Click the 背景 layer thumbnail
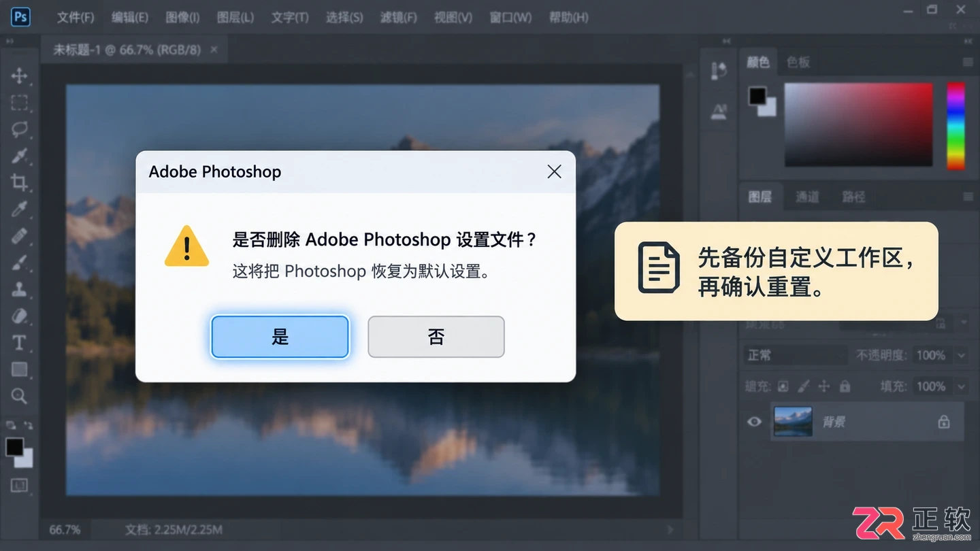The image size is (980, 551). [794, 422]
